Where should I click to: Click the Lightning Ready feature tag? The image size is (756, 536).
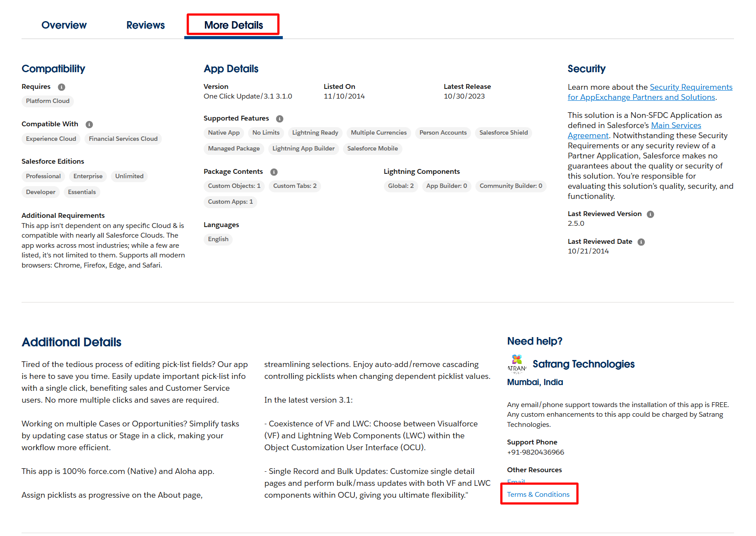pos(315,132)
